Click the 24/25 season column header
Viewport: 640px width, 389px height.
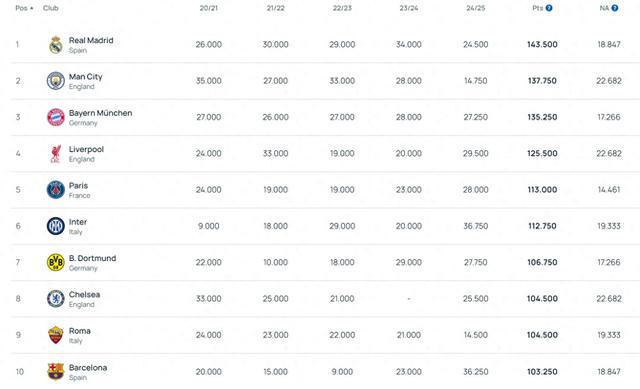[476, 8]
